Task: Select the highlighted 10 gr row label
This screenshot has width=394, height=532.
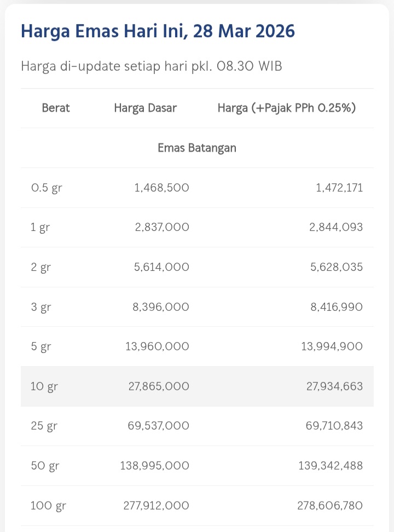Action: point(44,386)
